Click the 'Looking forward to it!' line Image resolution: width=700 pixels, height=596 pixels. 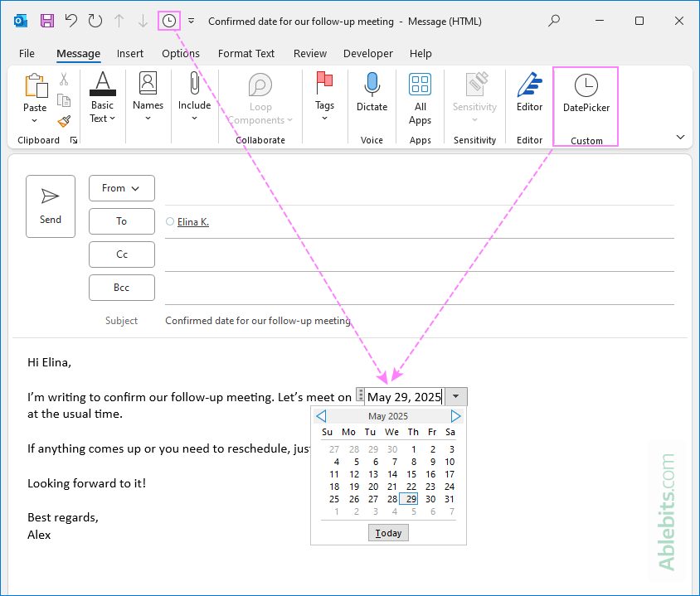point(86,483)
